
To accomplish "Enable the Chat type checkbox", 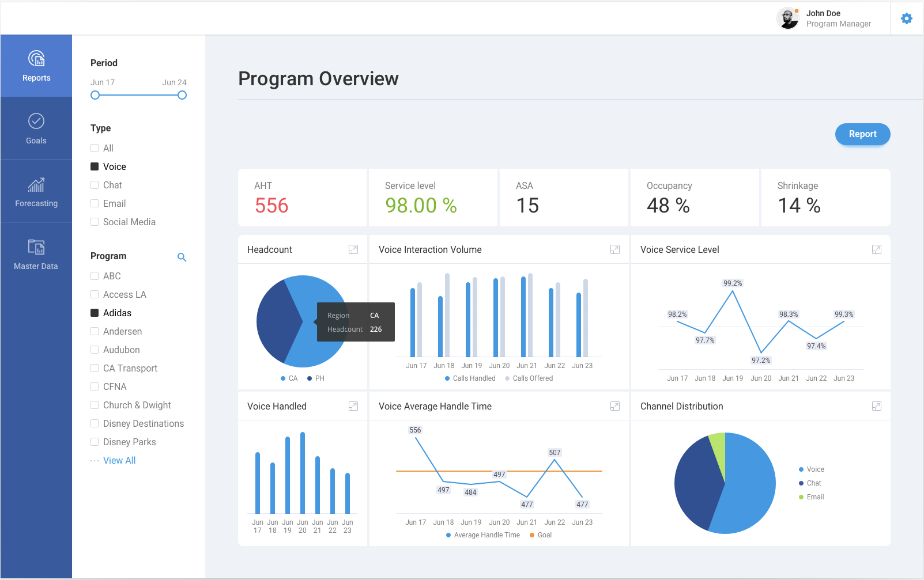I will (x=95, y=185).
